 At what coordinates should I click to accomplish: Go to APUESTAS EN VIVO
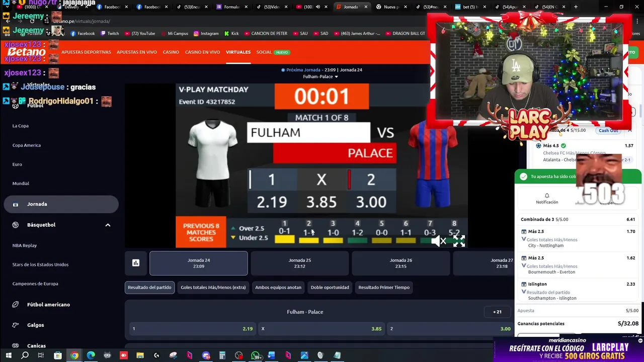pyautogui.click(x=137, y=52)
